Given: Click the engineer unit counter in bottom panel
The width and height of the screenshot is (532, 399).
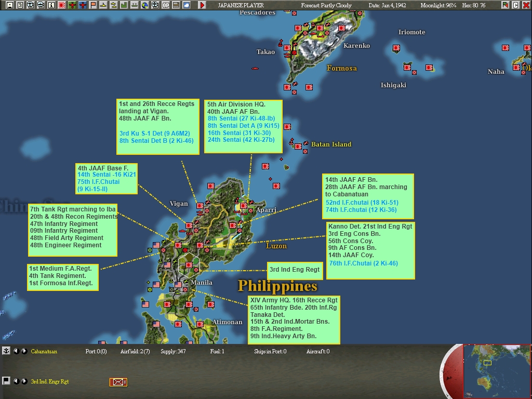Looking at the screenshot, I should tap(118, 382).
